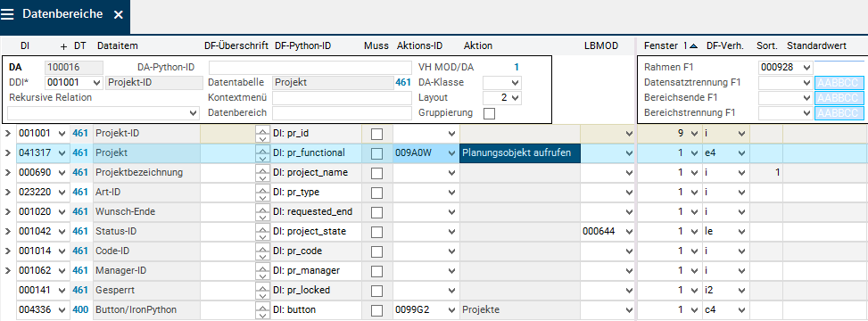Check Muss for the pr_id row

tap(377, 134)
